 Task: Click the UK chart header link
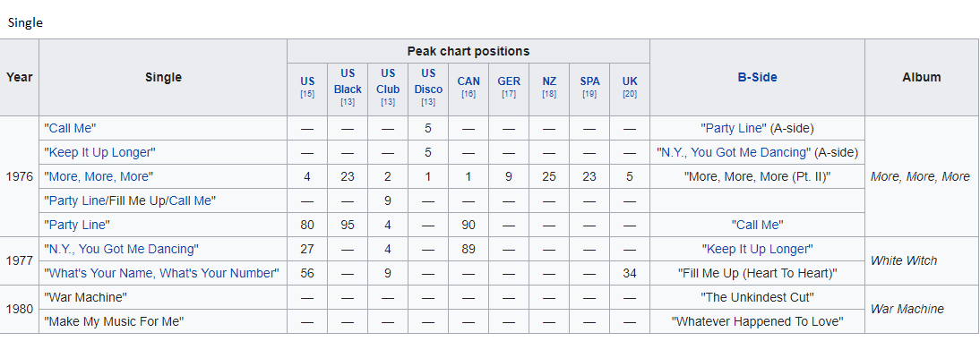point(630,81)
